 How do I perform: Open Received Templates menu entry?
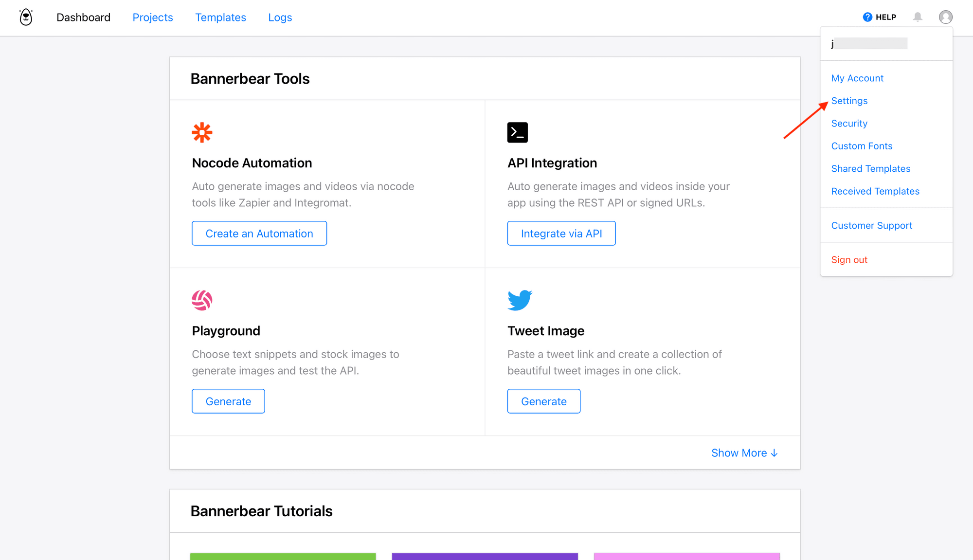875,191
